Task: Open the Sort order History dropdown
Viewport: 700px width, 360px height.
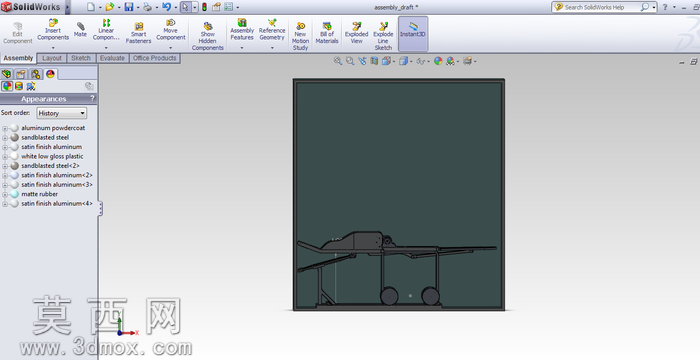Action: tap(62, 113)
